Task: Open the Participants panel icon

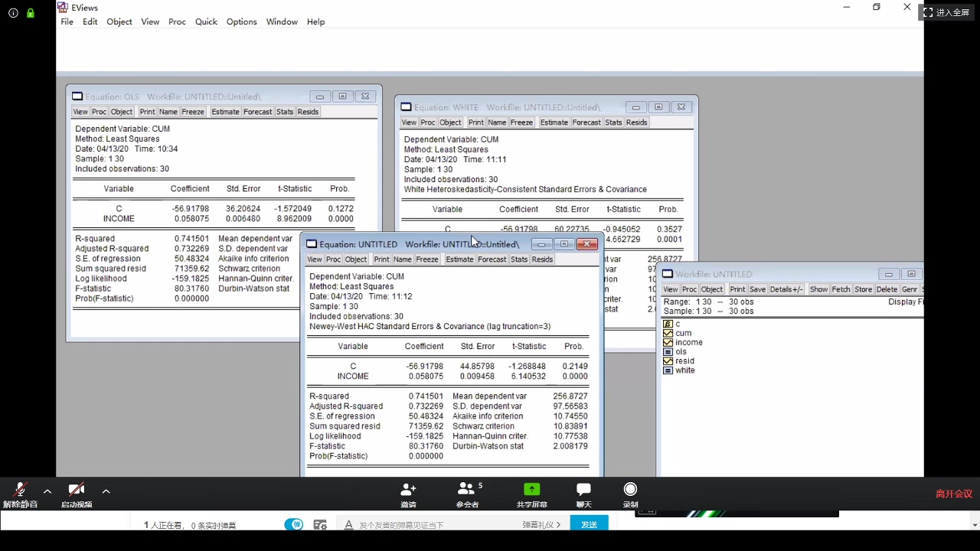Action: click(465, 489)
